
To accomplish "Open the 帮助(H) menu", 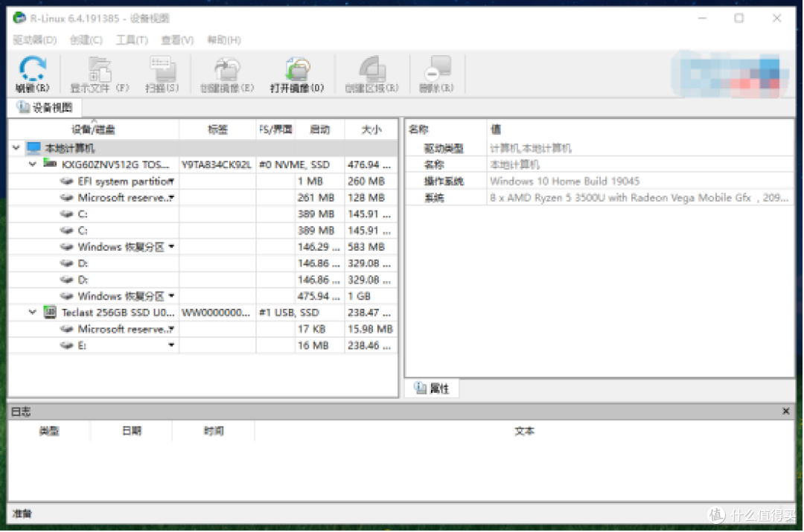I will pyautogui.click(x=224, y=40).
